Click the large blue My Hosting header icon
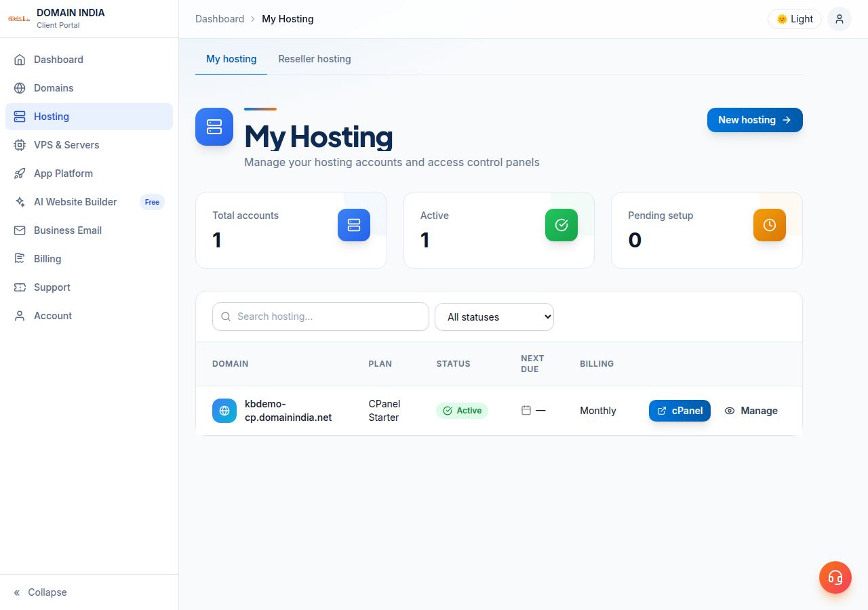The image size is (868, 610). click(214, 127)
